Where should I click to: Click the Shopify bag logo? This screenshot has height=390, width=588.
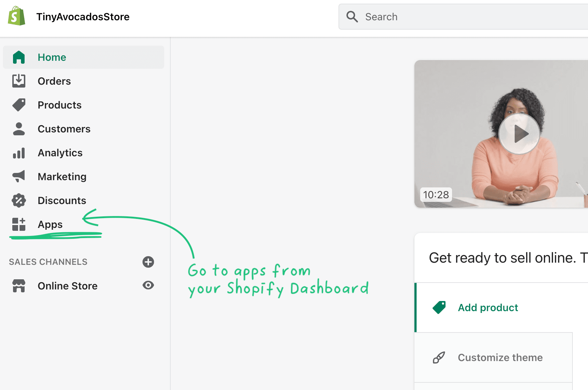(17, 16)
